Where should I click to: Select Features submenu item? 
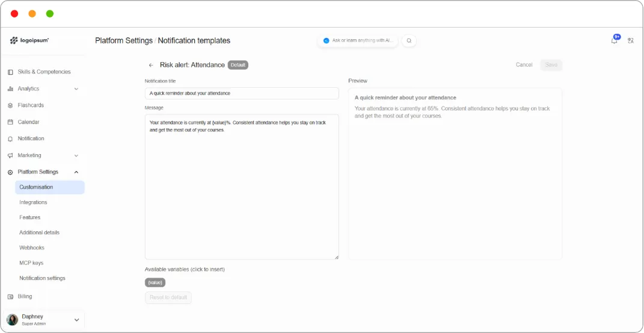click(x=30, y=217)
